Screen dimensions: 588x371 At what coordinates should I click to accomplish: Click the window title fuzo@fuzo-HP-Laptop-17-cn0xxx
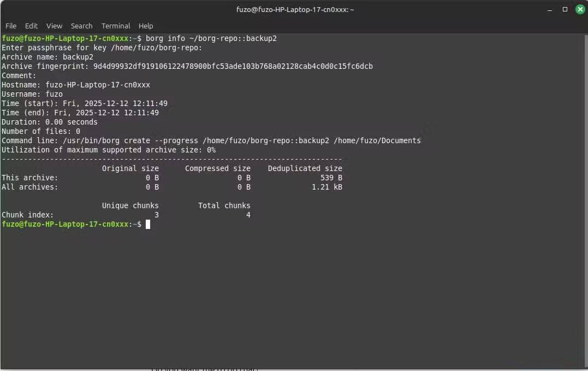pyautogui.click(x=295, y=9)
